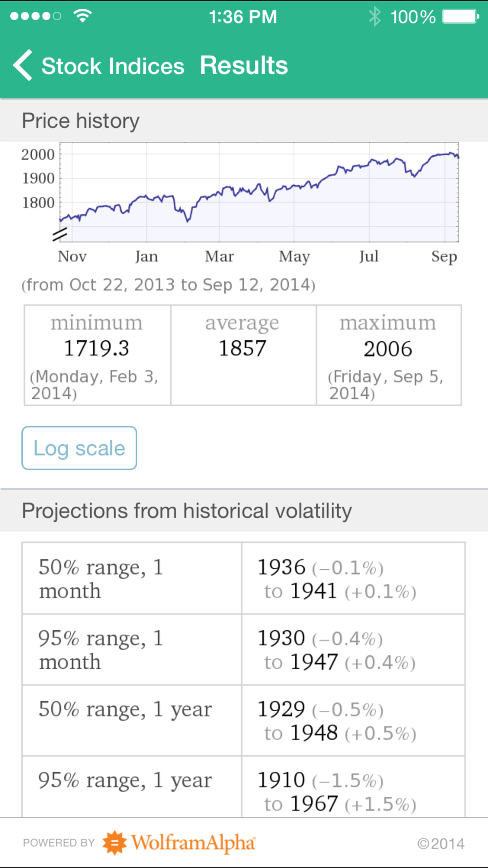Tap the Wi-Fi status icon
This screenshot has height=868, width=488.
[83, 16]
